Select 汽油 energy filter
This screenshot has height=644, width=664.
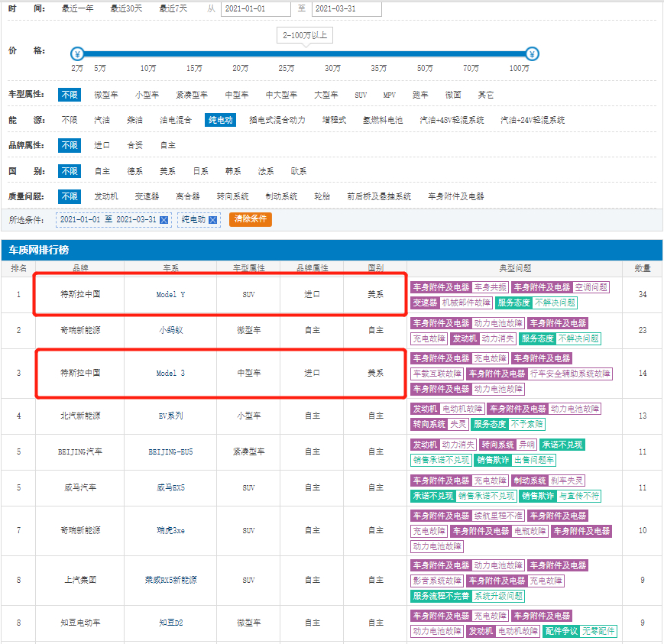coord(102,120)
